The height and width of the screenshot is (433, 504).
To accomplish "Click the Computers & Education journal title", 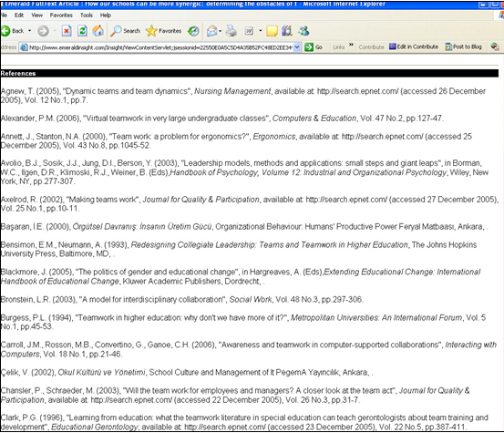I will [x=314, y=119].
